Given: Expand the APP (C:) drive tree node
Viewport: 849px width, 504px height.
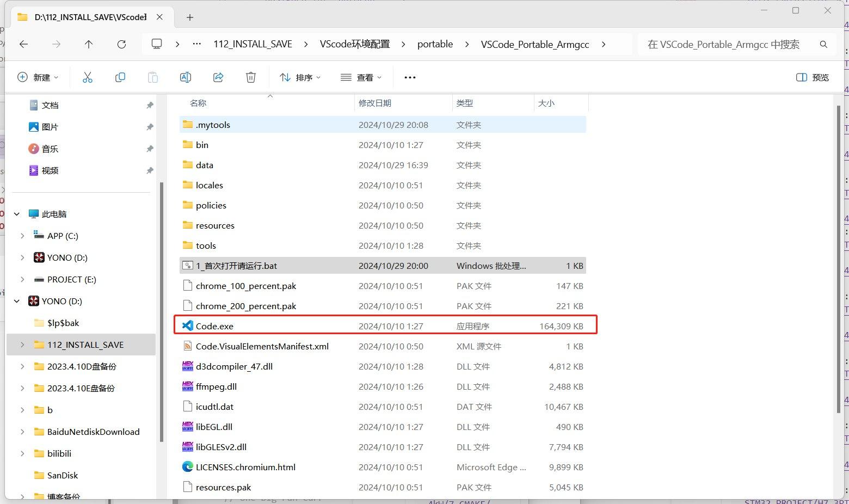Looking at the screenshot, I should tap(22, 236).
